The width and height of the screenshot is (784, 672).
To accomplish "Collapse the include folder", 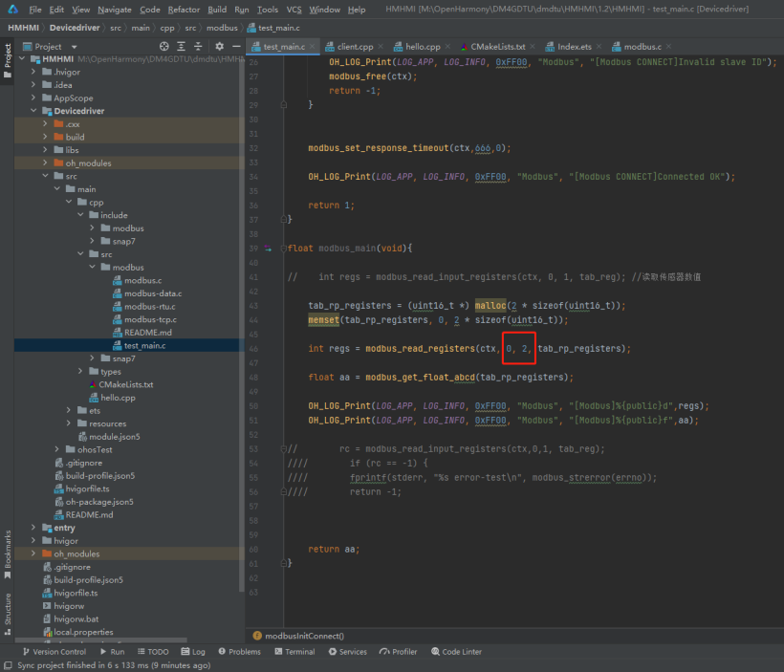I will pyautogui.click(x=80, y=215).
